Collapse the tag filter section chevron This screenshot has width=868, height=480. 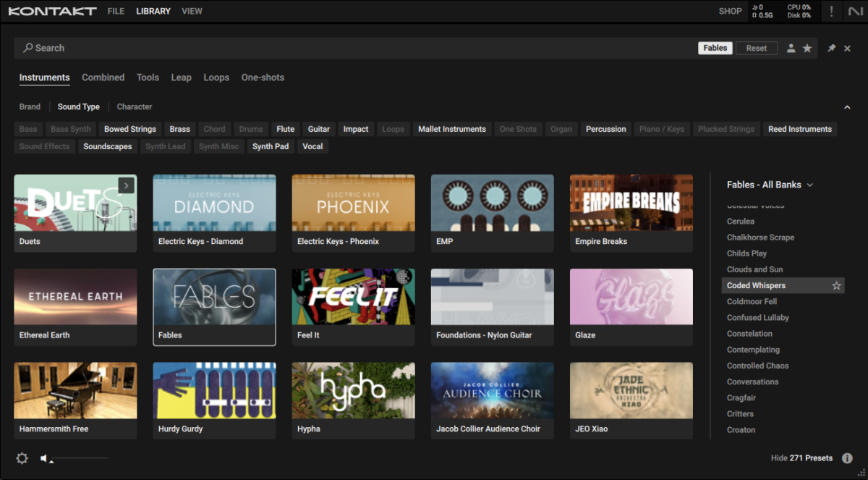pos(847,107)
